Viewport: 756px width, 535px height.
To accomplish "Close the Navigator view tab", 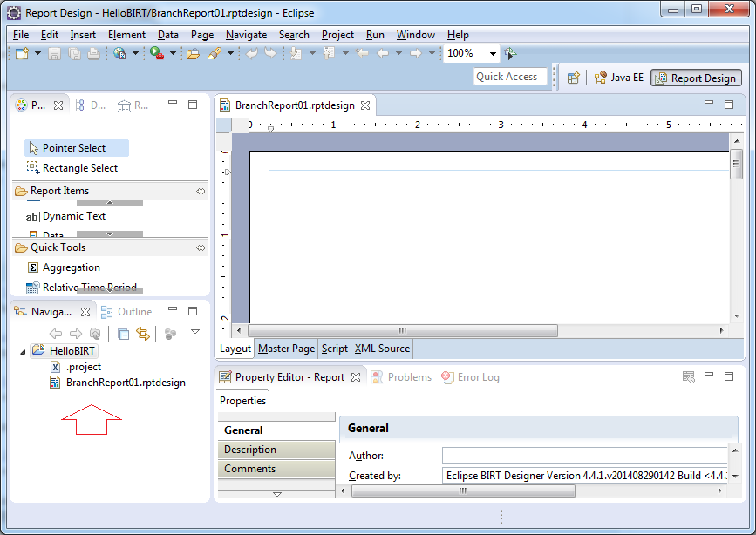I will (85, 312).
